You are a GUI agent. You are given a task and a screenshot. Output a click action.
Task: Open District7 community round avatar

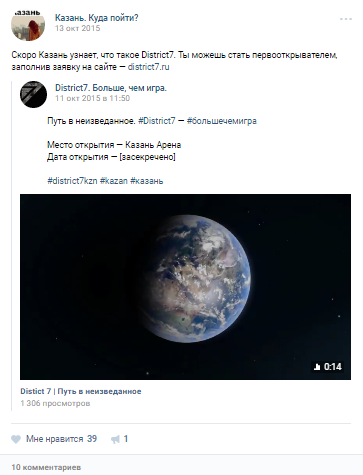33,94
